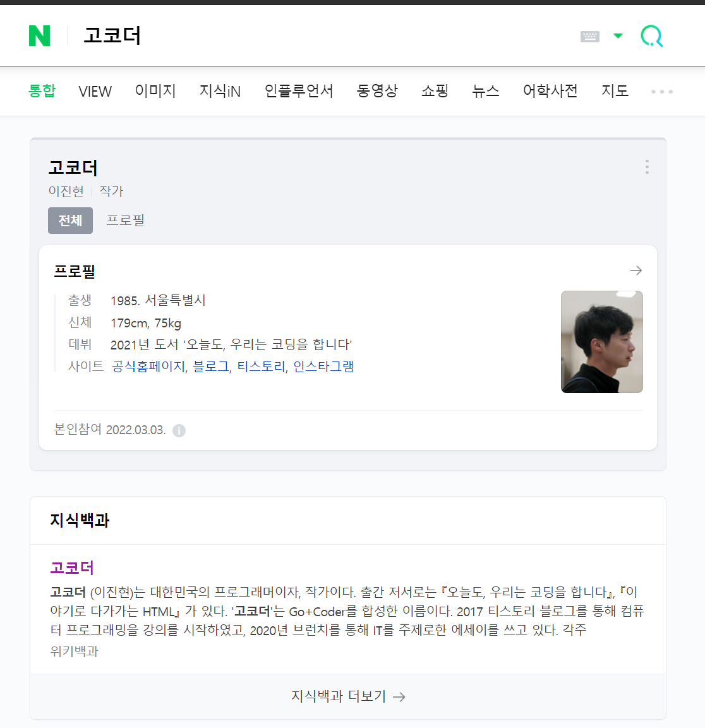Open the purple 고코더 encyclopedia title
Image resolution: width=705 pixels, height=728 pixels.
tap(72, 567)
